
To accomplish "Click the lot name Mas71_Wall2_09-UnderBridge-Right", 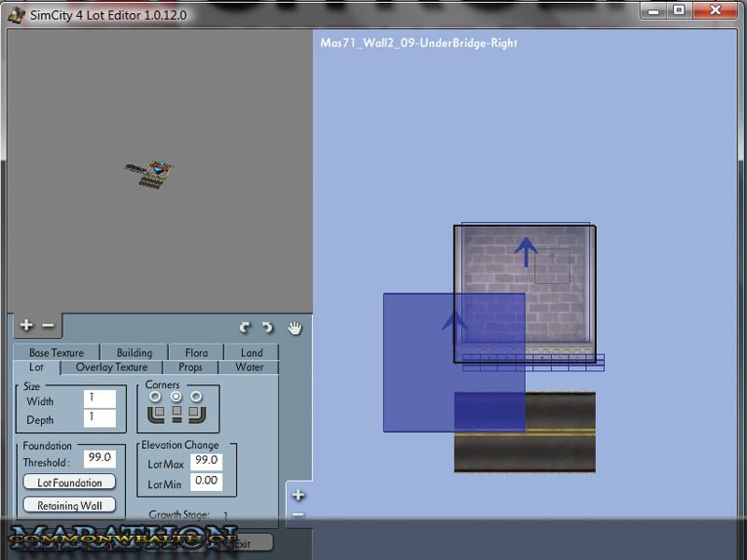I will pos(418,43).
